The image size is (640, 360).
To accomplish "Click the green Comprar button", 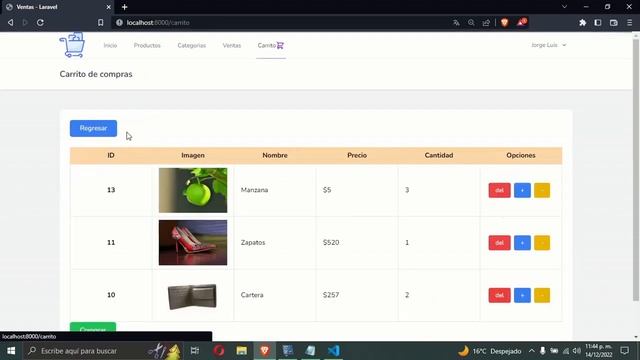I will point(93,327).
